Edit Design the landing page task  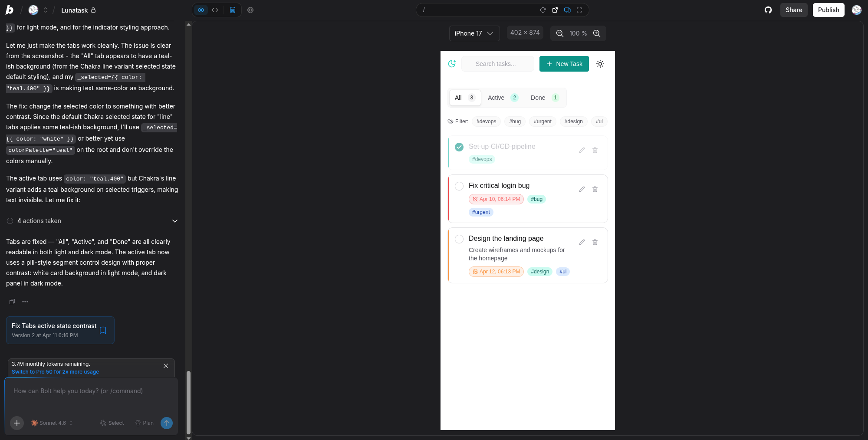coord(582,242)
